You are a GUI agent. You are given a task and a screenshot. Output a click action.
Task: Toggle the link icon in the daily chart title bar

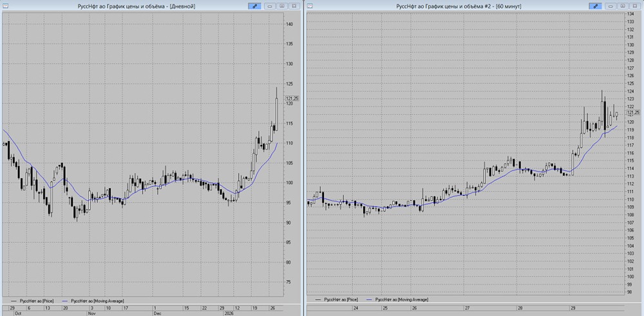[255, 6]
